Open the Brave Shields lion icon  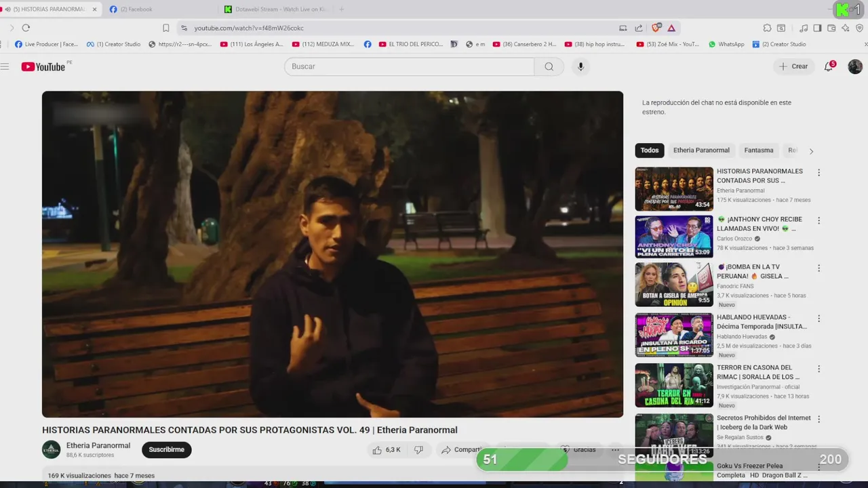(x=656, y=28)
